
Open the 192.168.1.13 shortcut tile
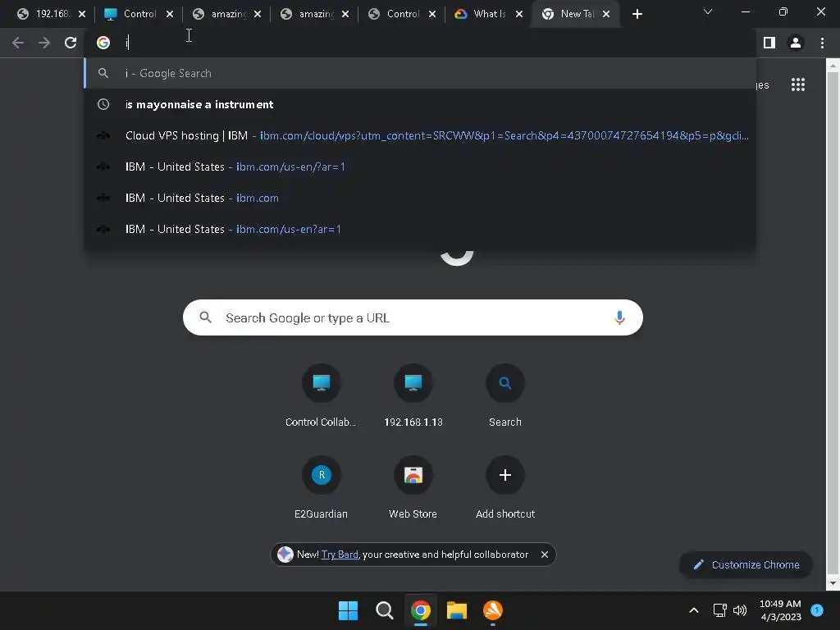(413, 395)
